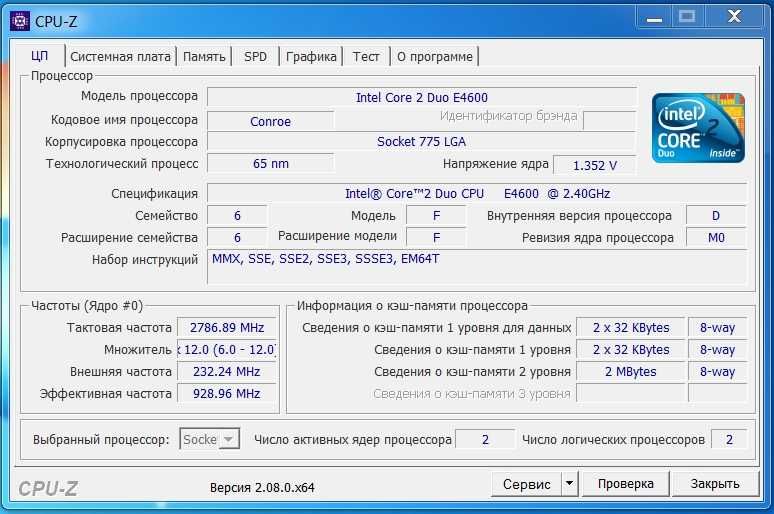Viewport: 774px width, 514px height.
Task: Select the Модель value F
Action: [436, 216]
